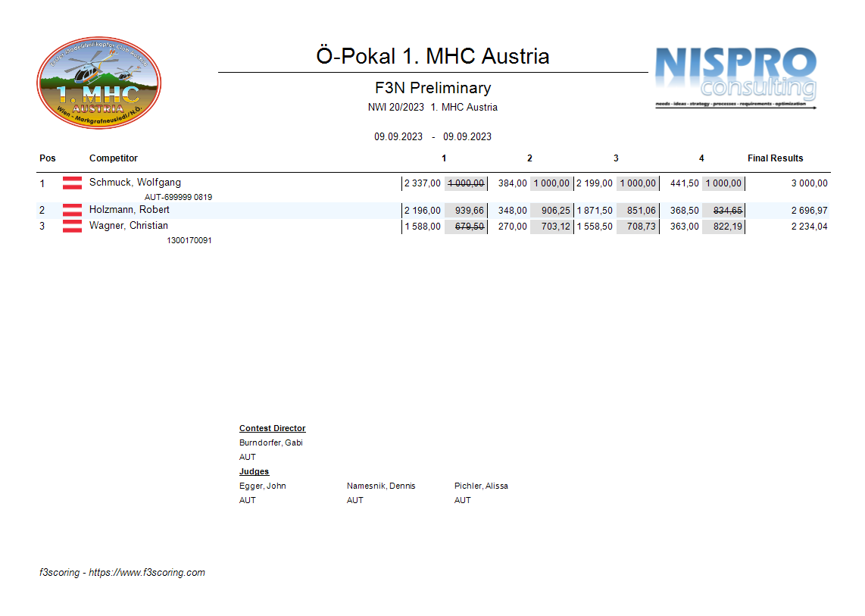Screen dimensions: 865x616
Task: Click the final result value 2 696,97
Action: click(809, 211)
